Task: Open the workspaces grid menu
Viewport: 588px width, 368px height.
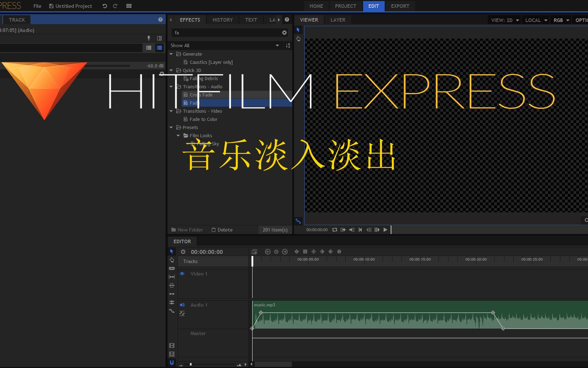Action: [129, 6]
